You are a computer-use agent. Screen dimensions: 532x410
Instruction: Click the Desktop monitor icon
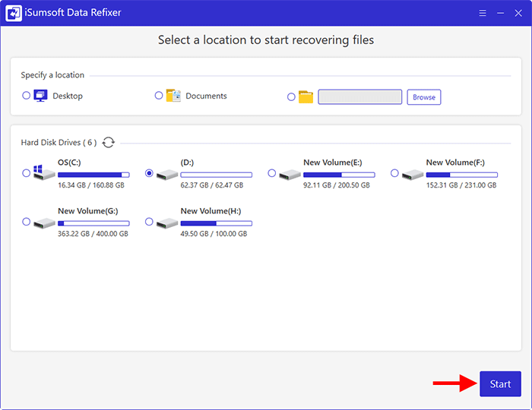point(41,96)
